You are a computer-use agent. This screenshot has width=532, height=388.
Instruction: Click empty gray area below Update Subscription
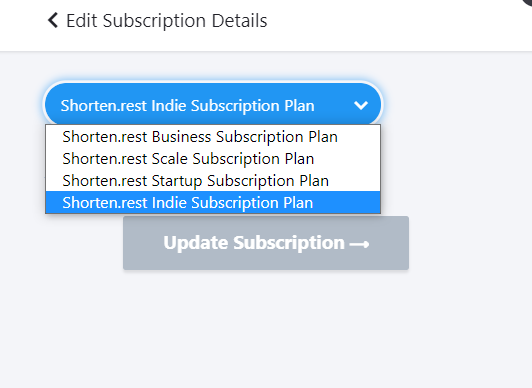click(266, 326)
